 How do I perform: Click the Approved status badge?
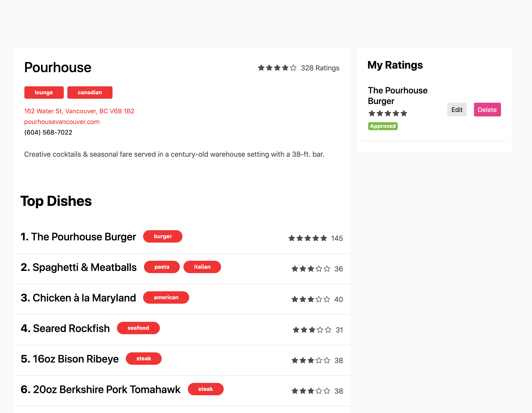(383, 126)
